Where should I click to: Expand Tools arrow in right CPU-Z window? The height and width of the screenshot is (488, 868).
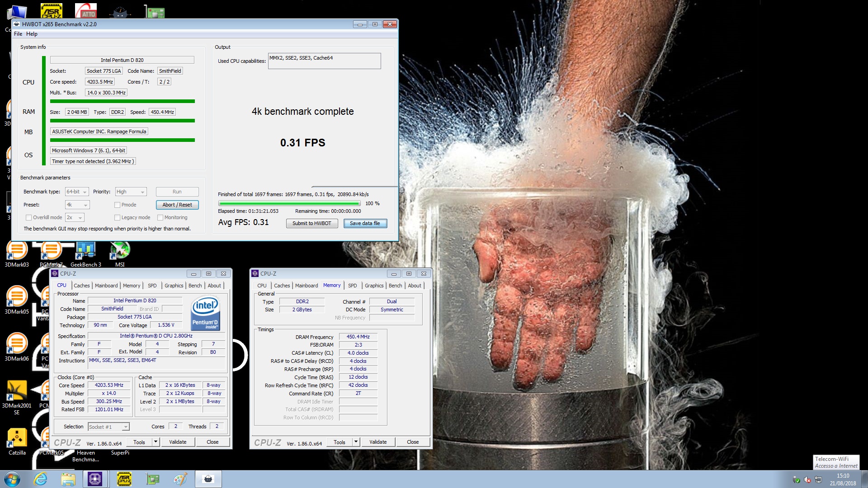pyautogui.click(x=356, y=442)
